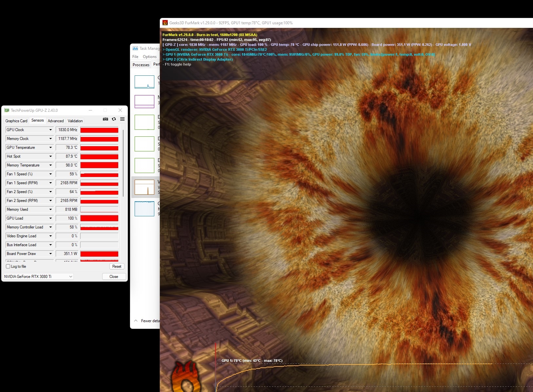Open the Task Manager Options menu
The width and height of the screenshot is (533, 392).
(149, 57)
